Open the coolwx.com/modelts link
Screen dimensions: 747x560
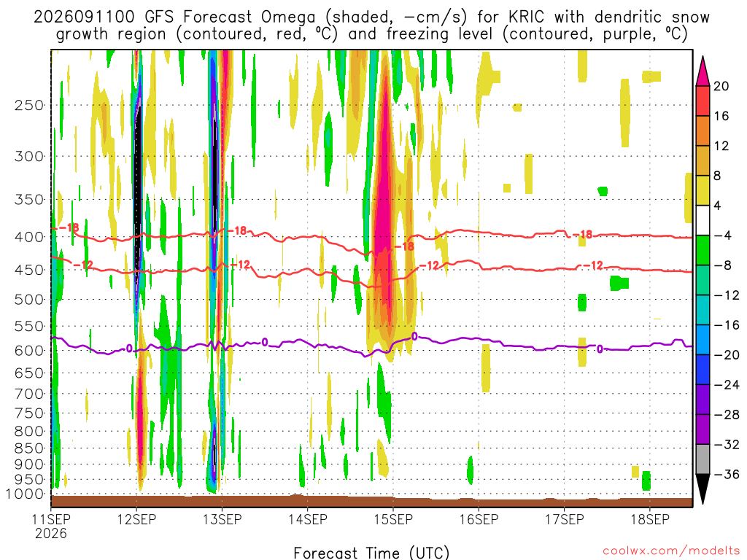[671, 551]
